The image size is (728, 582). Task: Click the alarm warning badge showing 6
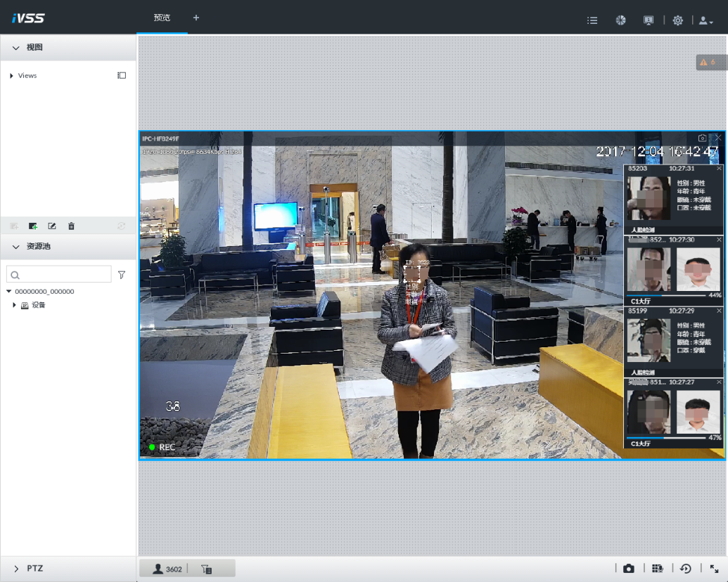point(708,63)
